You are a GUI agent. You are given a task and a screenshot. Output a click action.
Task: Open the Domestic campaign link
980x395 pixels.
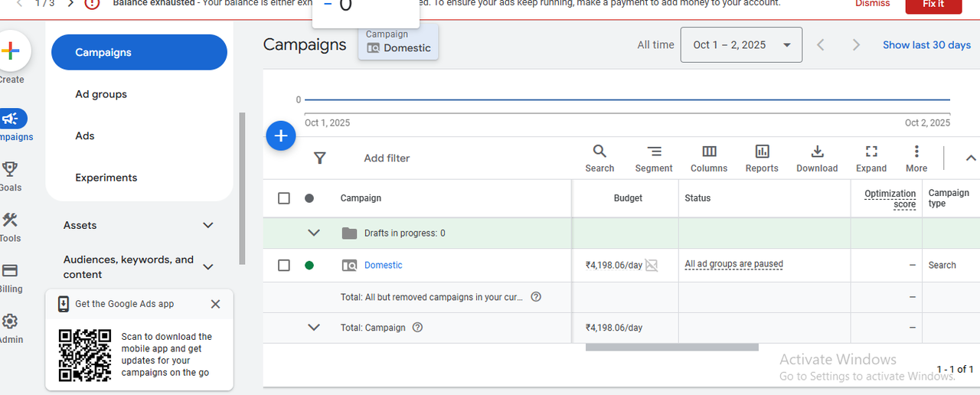point(383,266)
